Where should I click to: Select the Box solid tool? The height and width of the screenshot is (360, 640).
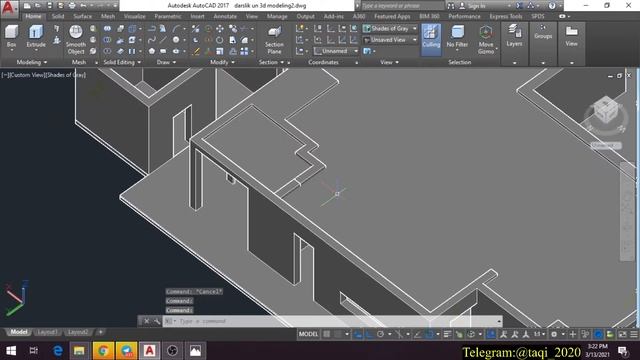coord(11,37)
